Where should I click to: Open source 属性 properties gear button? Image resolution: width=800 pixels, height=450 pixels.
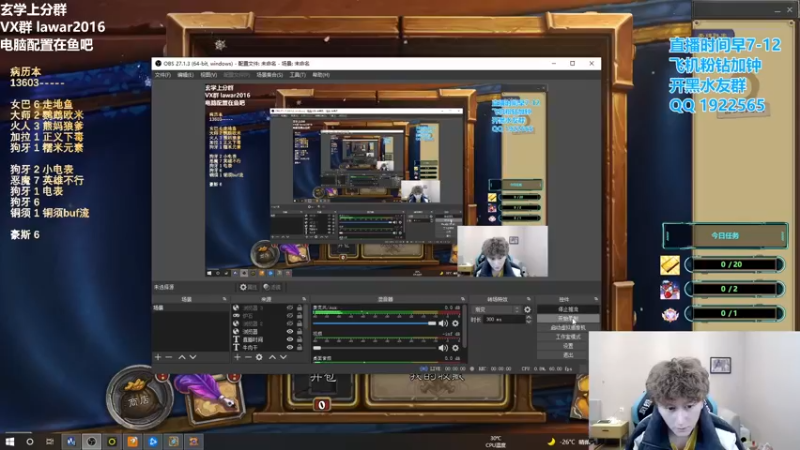click(x=248, y=287)
